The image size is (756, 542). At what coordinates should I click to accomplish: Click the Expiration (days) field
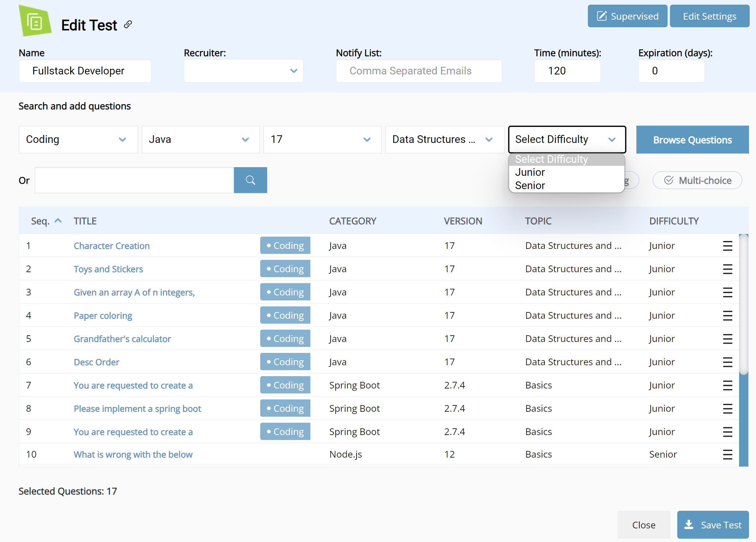tap(671, 71)
